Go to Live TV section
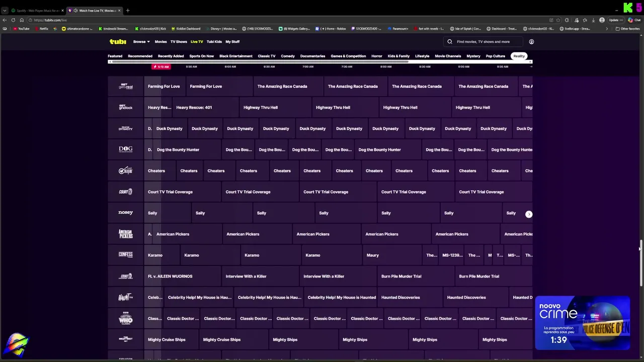Screen dimensions: 644x362 (x=197, y=42)
